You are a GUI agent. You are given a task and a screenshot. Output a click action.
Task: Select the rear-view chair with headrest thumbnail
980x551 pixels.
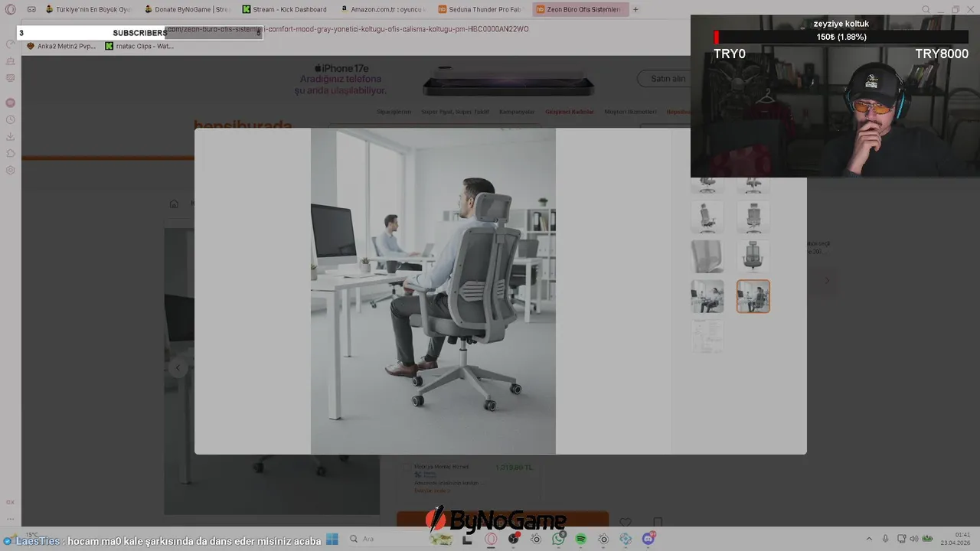tap(753, 217)
